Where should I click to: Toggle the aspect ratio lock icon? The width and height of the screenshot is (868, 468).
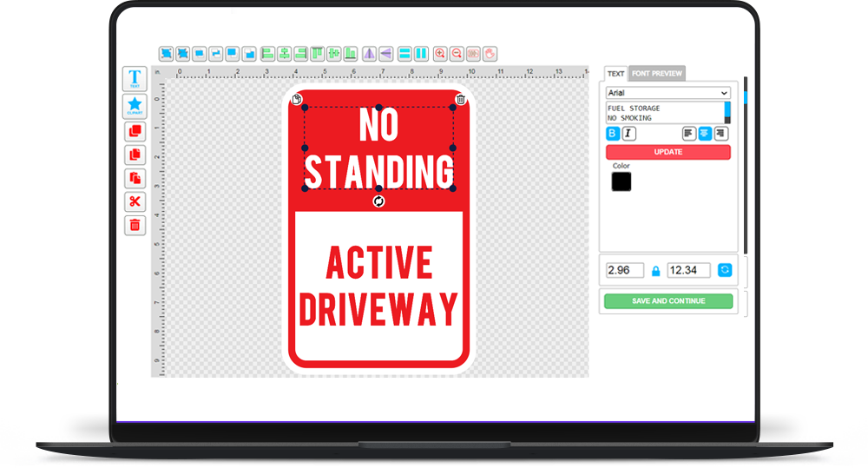655,271
